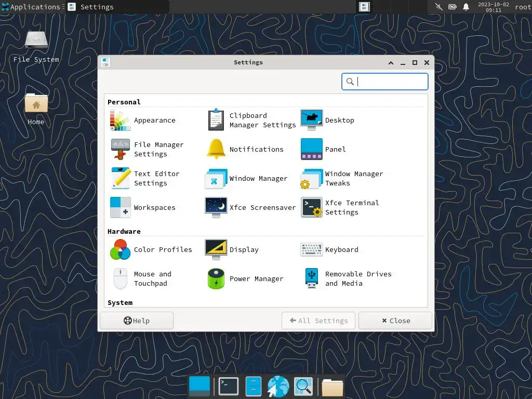Click the "Notifications" label
This screenshot has width=532, height=399.
pos(256,149)
